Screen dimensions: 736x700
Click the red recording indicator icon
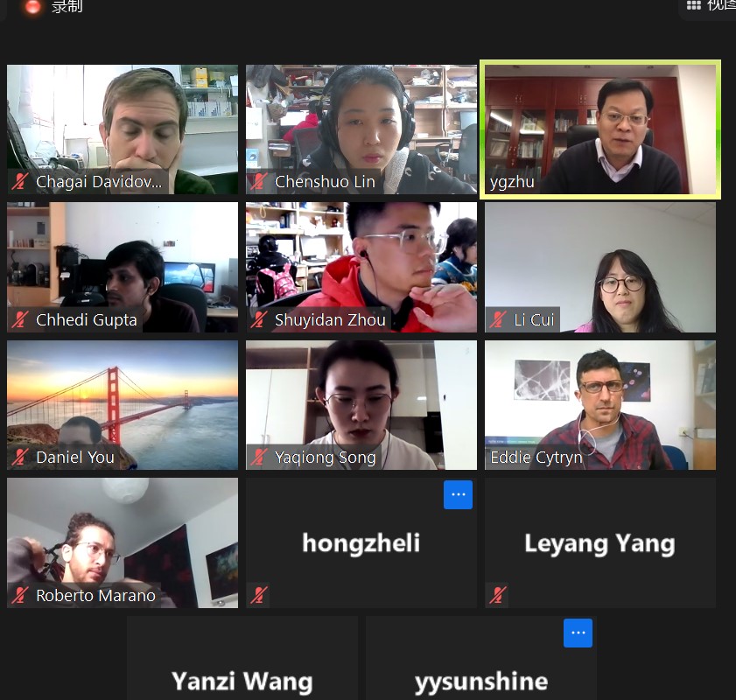point(32,6)
